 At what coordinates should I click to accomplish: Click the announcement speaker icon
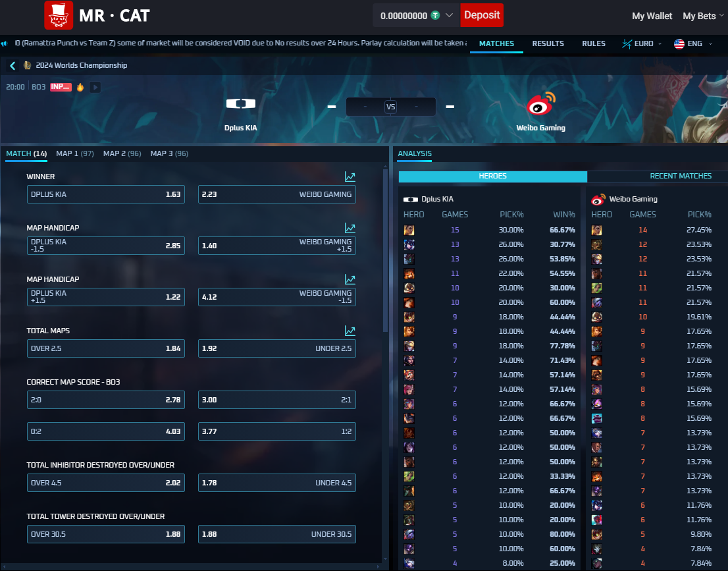5,43
